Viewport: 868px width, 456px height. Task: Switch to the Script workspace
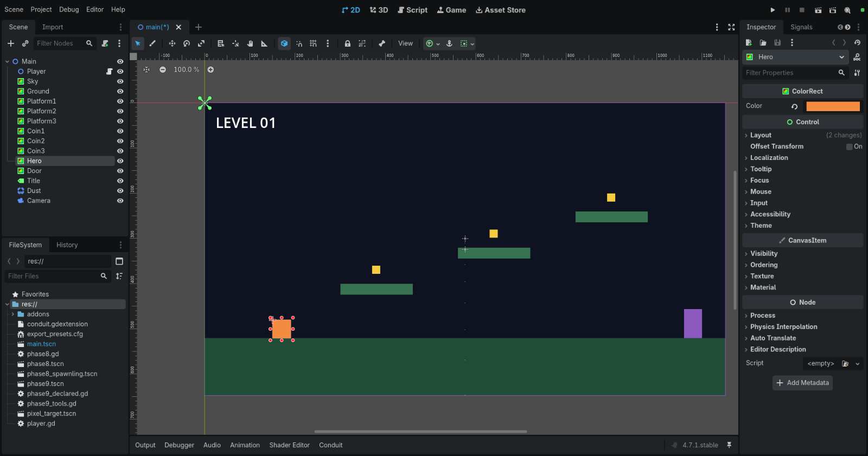(x=412, y=10)
